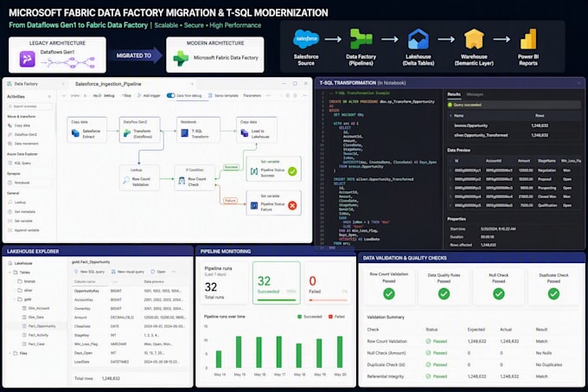588x392 pixels.
Task: Click the Lakehouse Delta Tables icon
Action: [419, 39]
